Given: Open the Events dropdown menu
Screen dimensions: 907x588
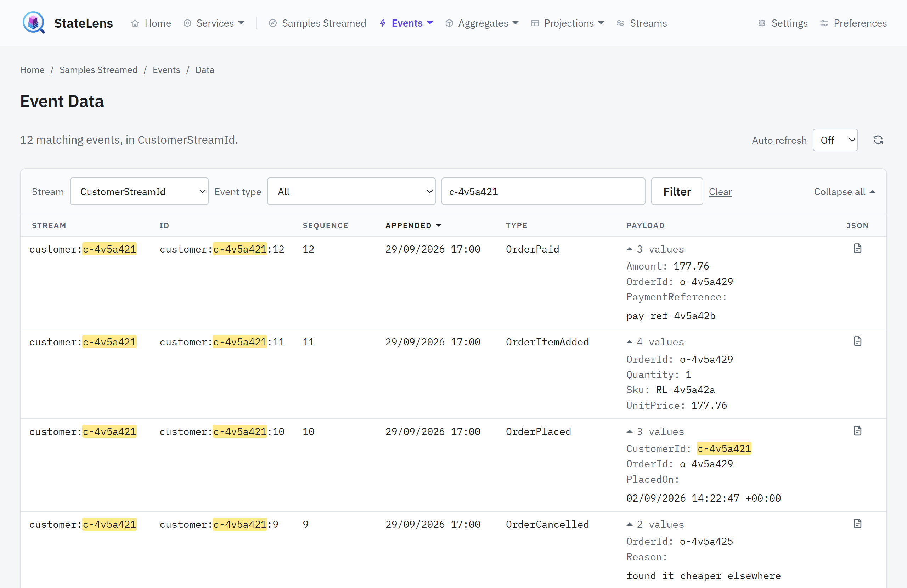Looking at the screenshot, I should 406,23.
